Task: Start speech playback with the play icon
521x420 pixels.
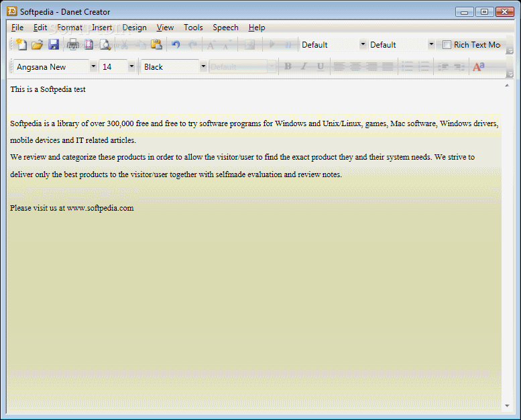Action: tap(272, 44)
